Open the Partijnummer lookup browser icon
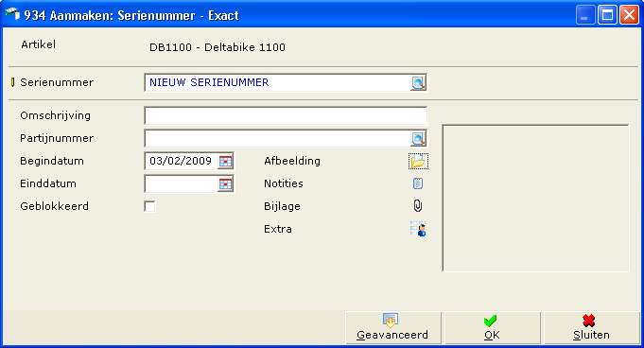644x348 pixels. (x=418, y=138)
